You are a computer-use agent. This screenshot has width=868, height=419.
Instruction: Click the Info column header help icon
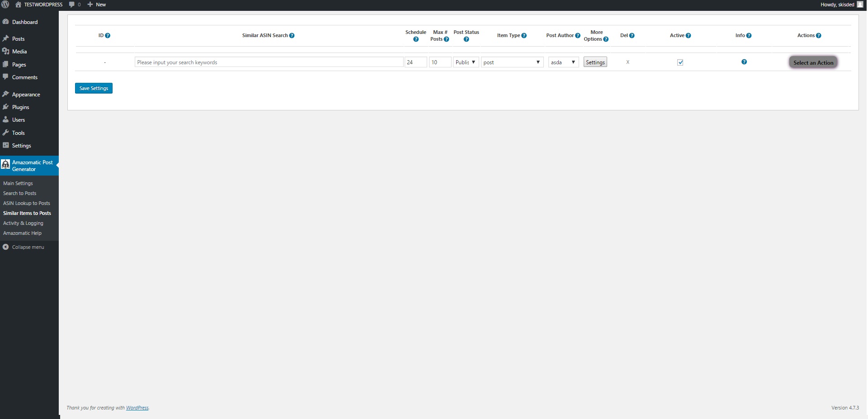pyautogui.click(x=749, y=36)
